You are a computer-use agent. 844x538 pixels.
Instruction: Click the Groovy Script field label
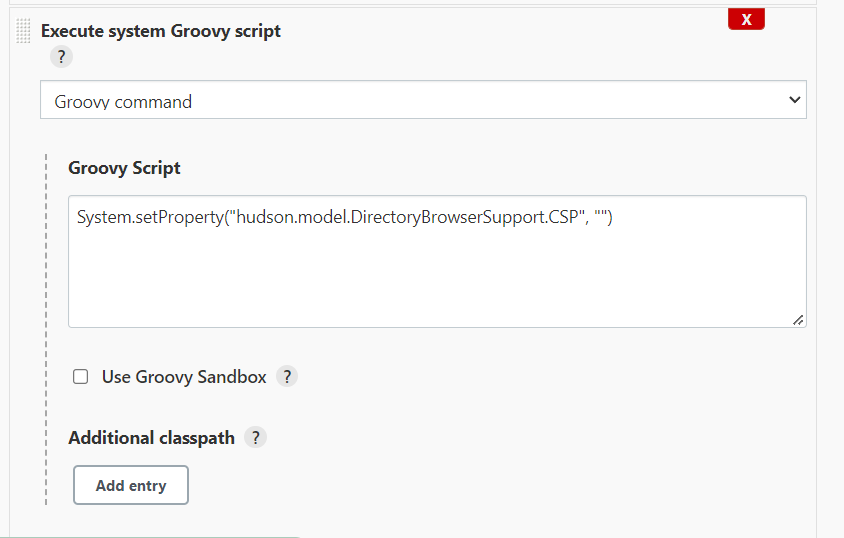pyautogui.click(x=124, y=168)
